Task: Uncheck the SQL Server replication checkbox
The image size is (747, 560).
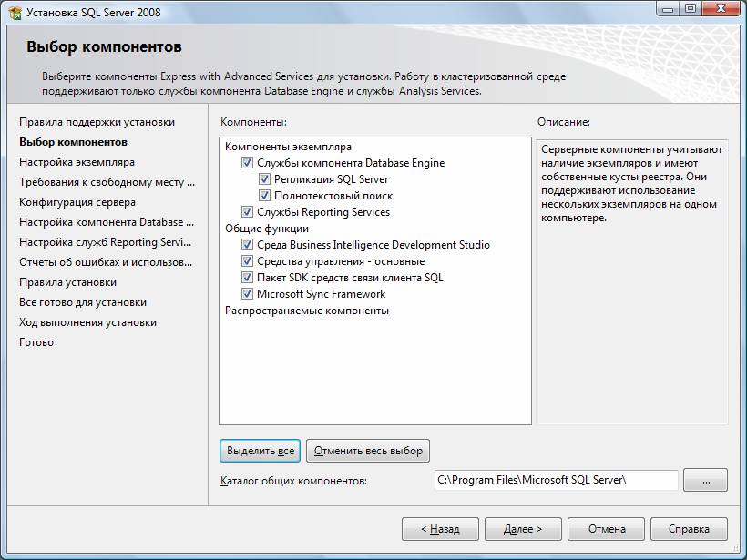Action: 265,179
